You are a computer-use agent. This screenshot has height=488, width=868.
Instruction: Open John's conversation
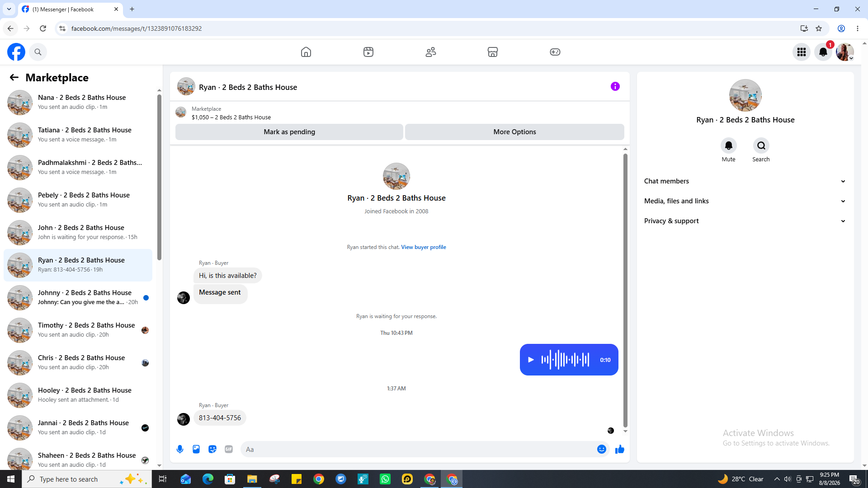coord(78,232)
